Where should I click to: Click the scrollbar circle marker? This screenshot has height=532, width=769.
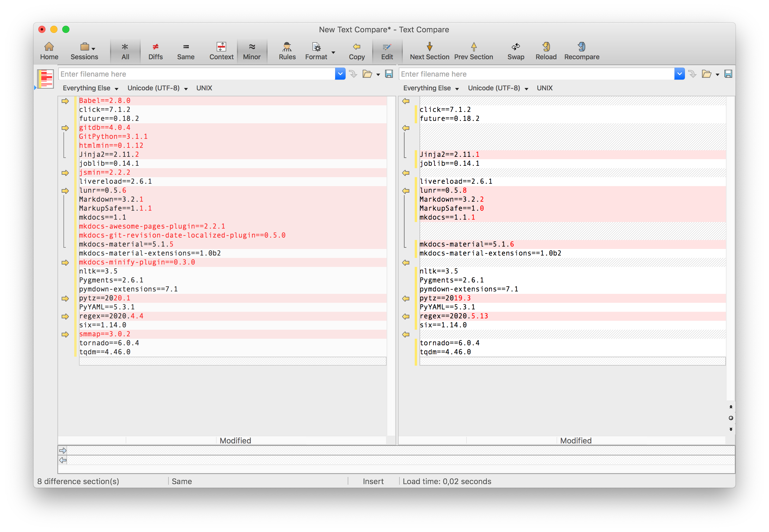(x=731, y=418)
